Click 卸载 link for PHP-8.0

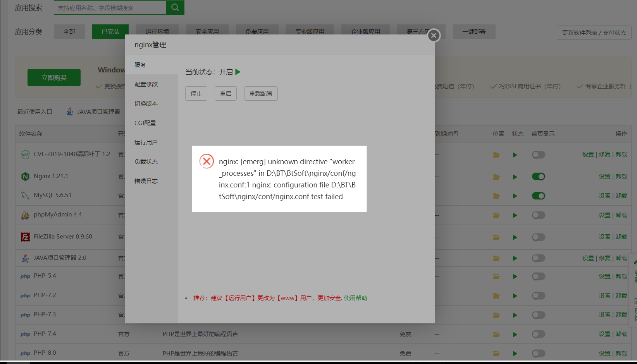click(621, 354)
